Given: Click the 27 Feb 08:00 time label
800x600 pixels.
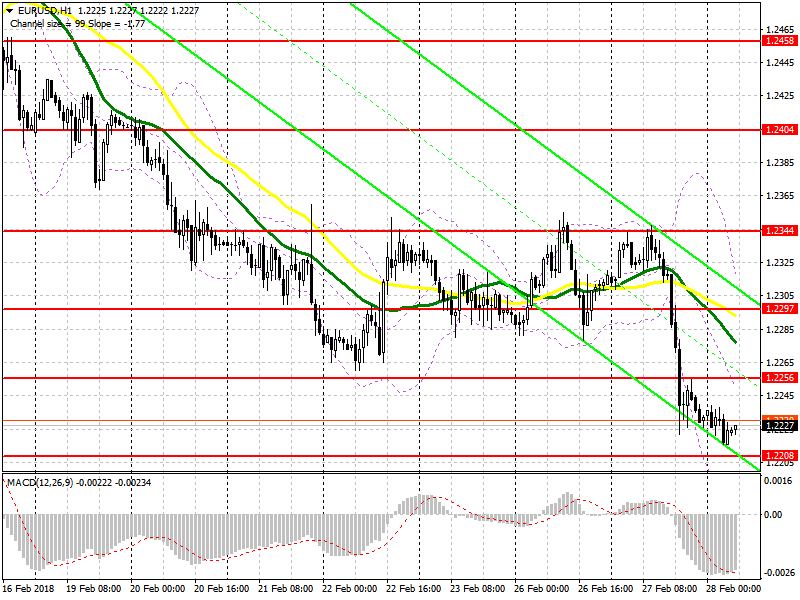Looking at the screenshot, I should [669, 589].
